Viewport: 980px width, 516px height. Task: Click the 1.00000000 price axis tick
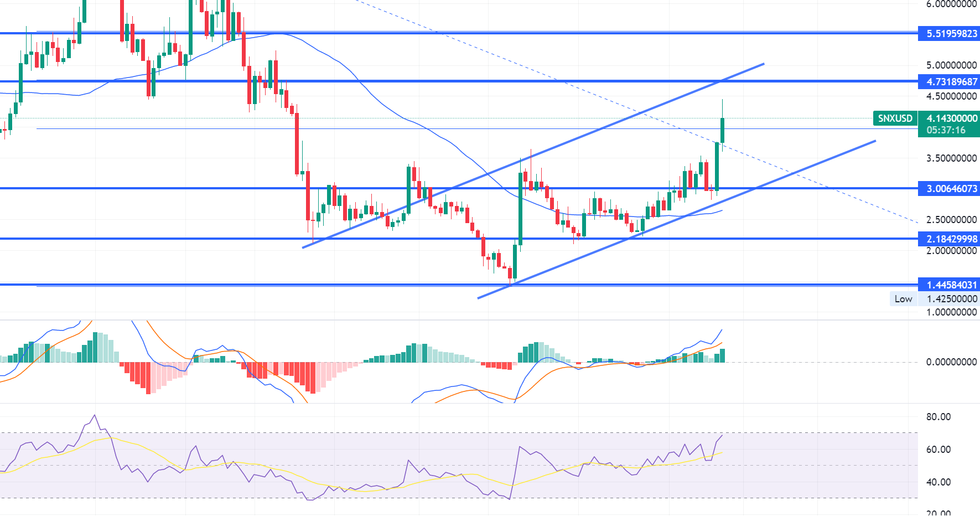952,312
